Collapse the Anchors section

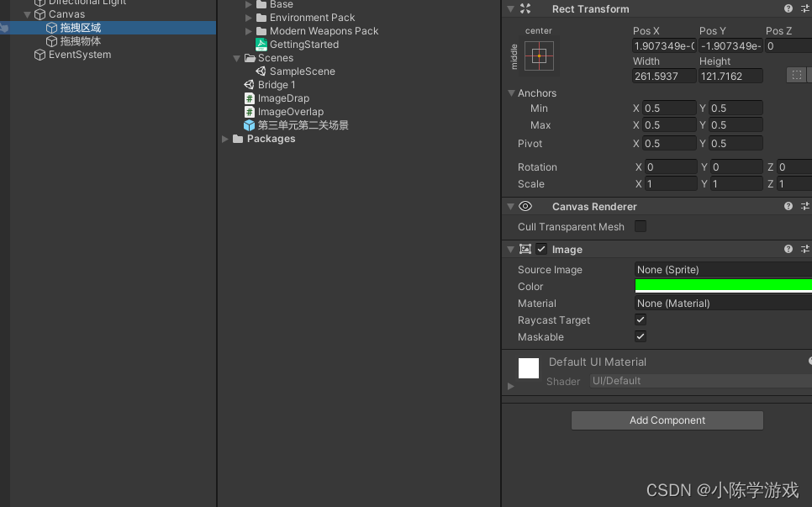[x=513, y=92]
